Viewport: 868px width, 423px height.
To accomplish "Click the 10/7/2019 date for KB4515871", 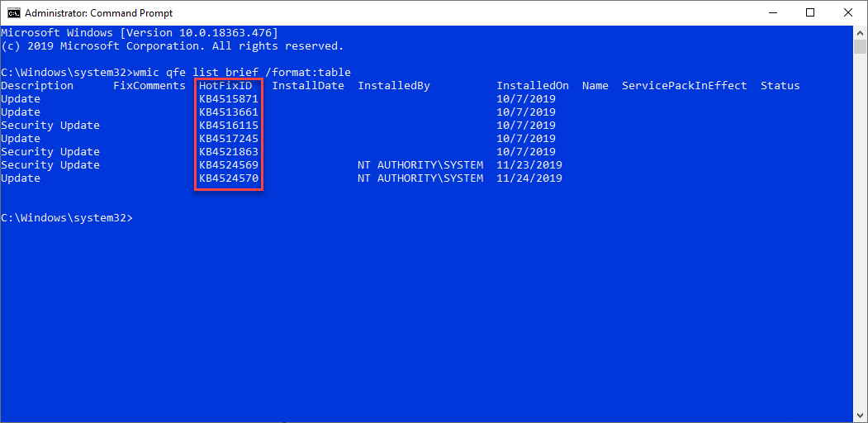I will (x=526, y=99).
